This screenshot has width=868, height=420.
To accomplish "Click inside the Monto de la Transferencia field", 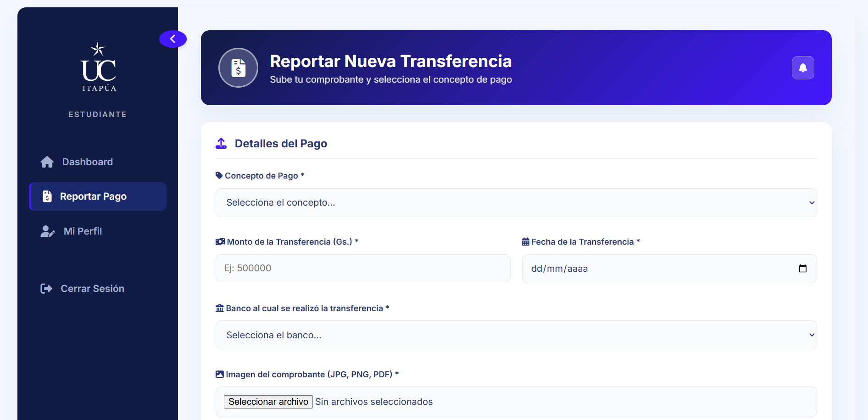I will coord(362,268).
